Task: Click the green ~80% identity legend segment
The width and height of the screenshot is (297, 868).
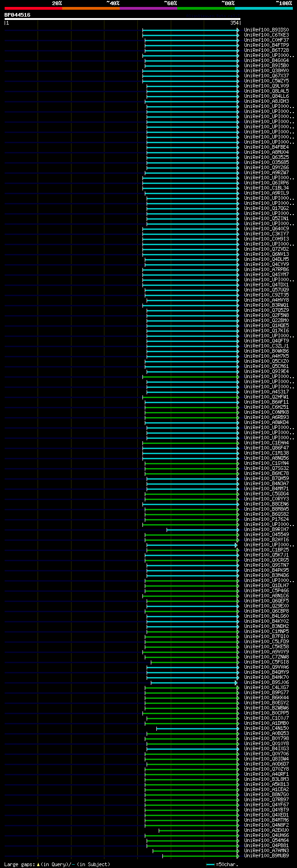Action: tap(206, 8)
